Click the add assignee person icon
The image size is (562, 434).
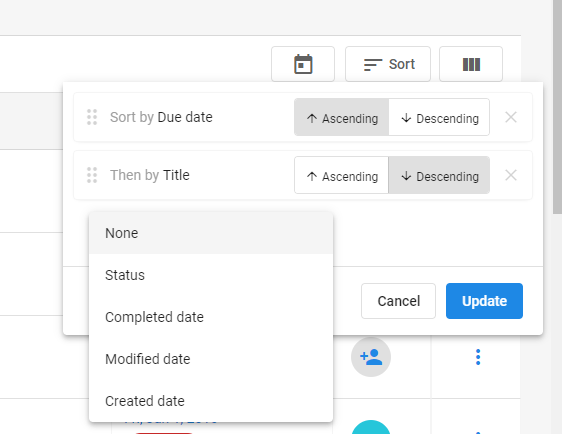click(371, 357)
